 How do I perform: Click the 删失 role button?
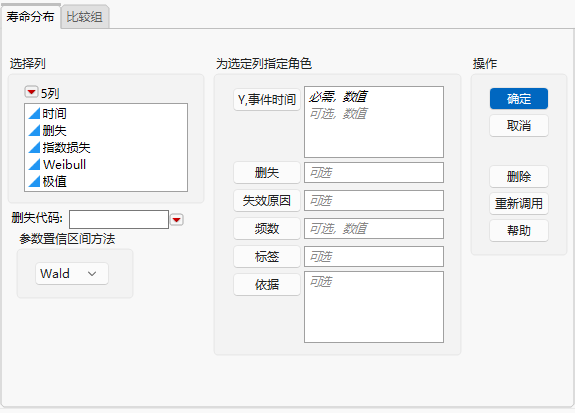267,173
